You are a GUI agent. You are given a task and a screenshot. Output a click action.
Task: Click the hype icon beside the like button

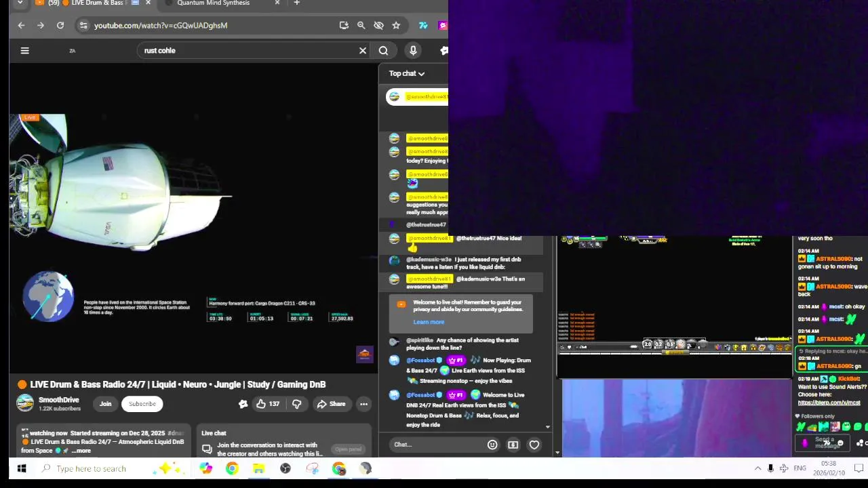(243, 404)
